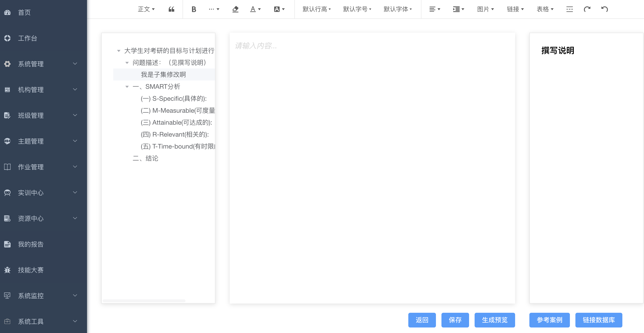Screen dimensions: 644x333
Task: Open the 默认行高 line height dropdown
Action: click(x=316, y=9)
